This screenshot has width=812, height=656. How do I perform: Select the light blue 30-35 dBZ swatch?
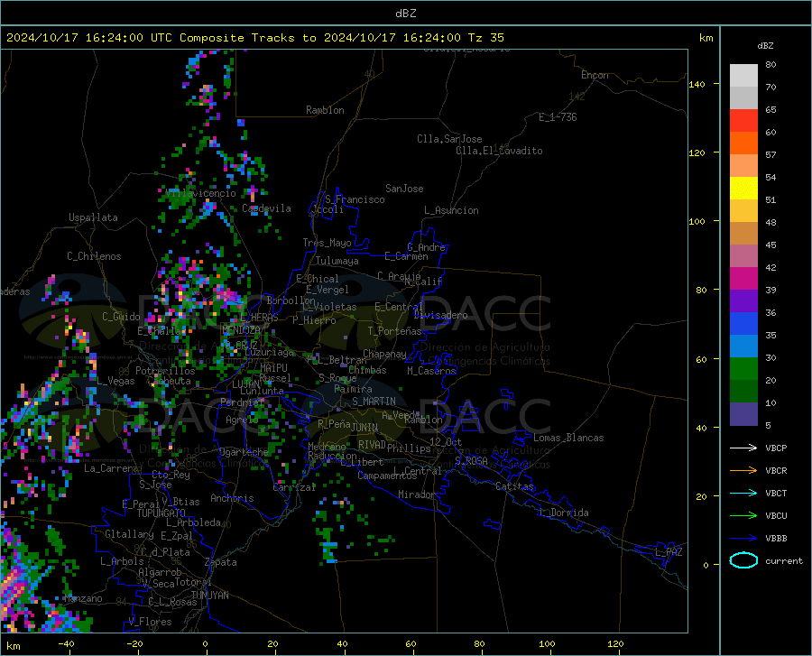(x=743, y=346)
